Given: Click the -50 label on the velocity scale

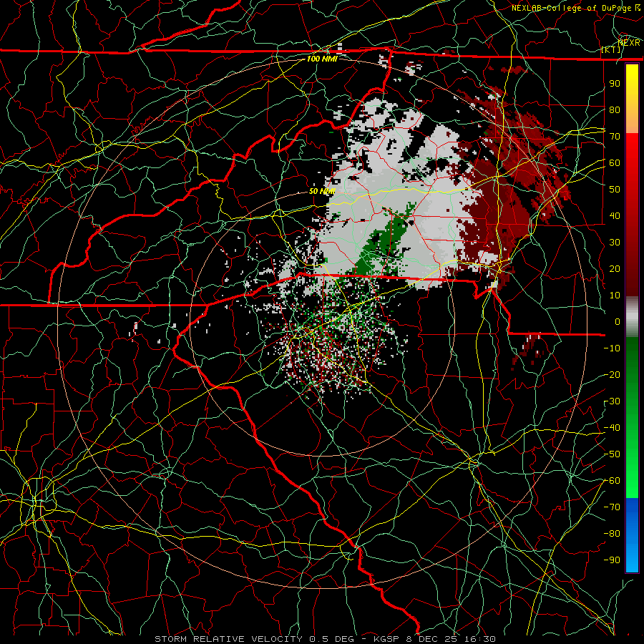Looking at the screenshot, I should pyautogui.click(x=612, y=454).
